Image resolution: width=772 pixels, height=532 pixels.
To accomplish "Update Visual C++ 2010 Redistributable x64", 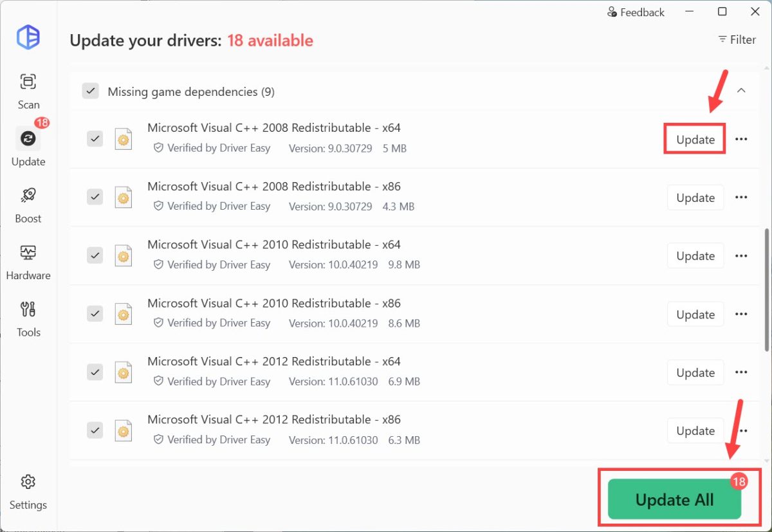I will pos(695,255).
